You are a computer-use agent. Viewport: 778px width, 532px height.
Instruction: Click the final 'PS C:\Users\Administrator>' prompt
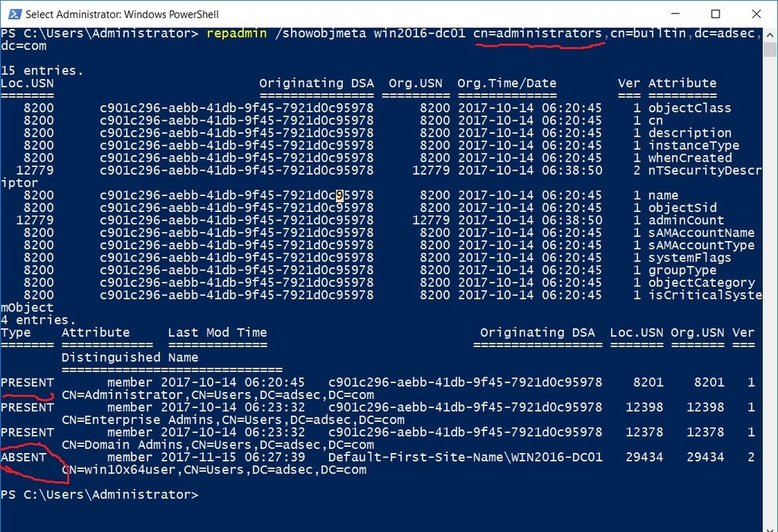point(100,494)
